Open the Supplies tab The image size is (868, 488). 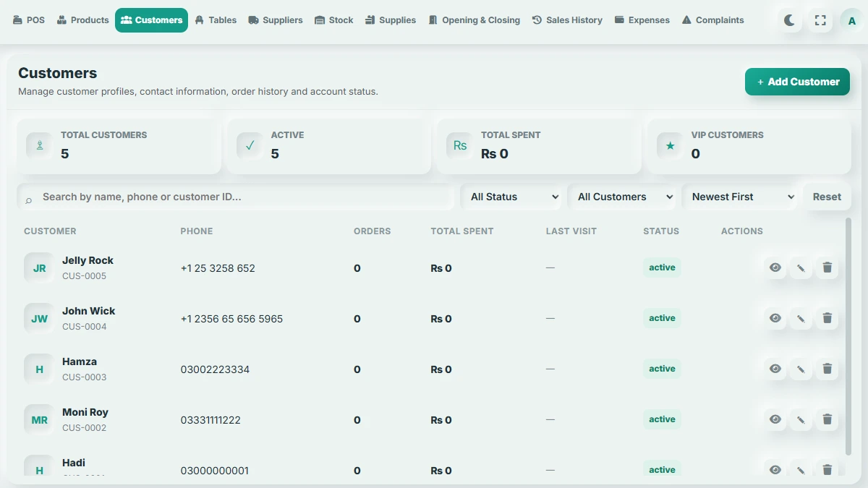coord(391,20)
